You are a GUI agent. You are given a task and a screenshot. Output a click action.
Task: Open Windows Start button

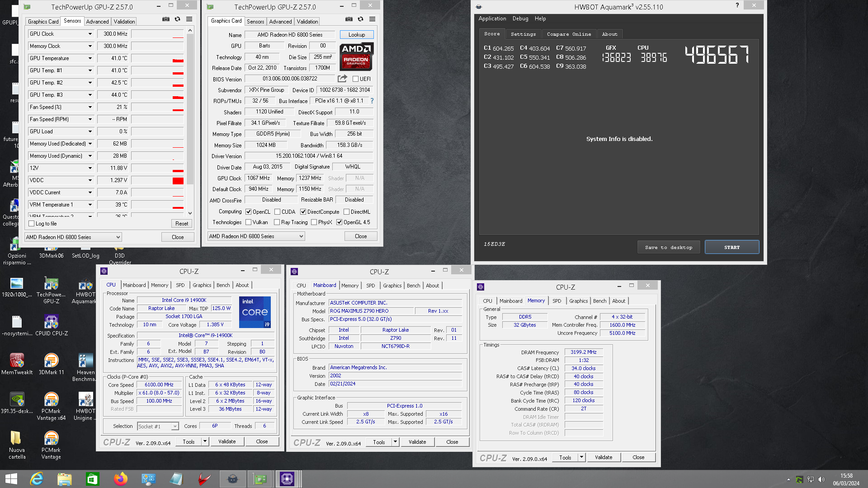pos(11,479)
